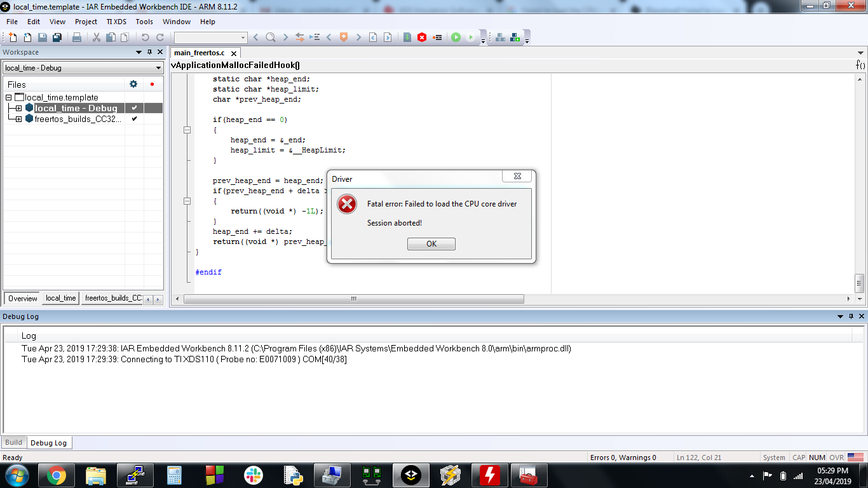Click the Windows Start button
The width and height of the screenshot is (868, 488).
17,475
